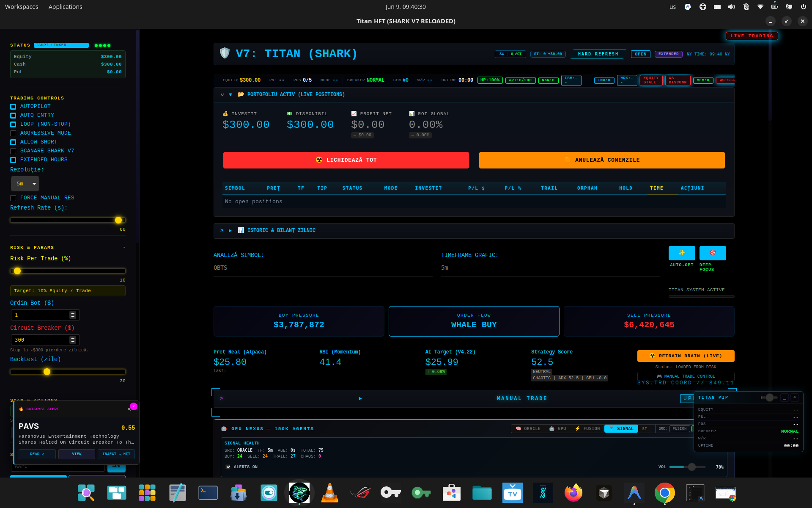
Task: Open the file manager folder in dock
Action: click(482, 493)
